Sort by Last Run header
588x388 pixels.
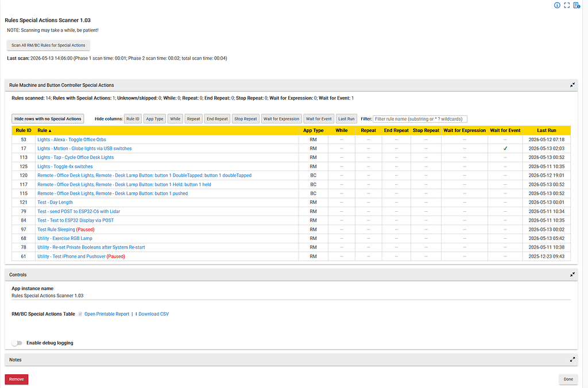coord(547,130)
